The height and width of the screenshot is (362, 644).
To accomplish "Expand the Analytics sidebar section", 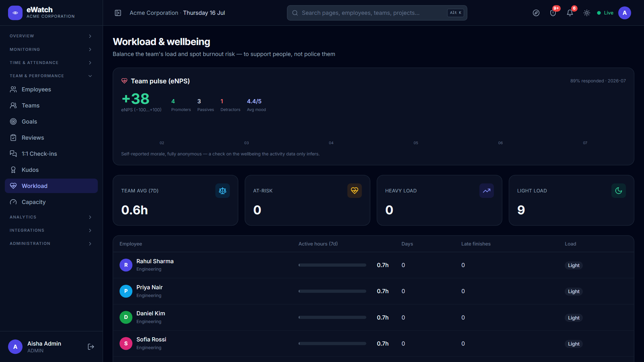I will pos(51,217).
